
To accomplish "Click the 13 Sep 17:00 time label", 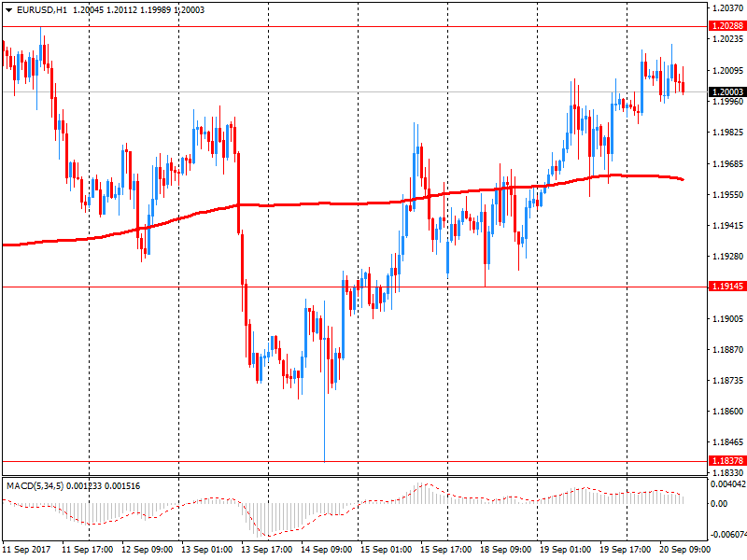I will (x=267, y=549).
